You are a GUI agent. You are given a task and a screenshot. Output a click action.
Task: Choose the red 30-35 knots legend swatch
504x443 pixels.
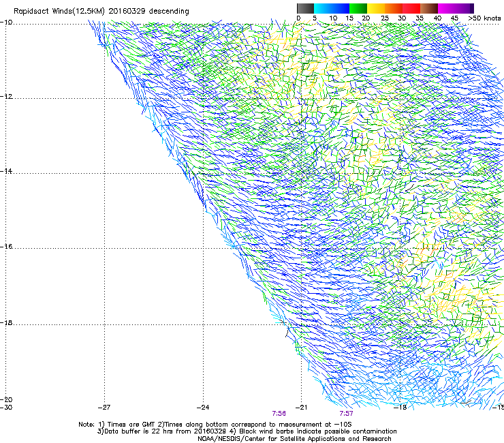[x=411, y=8]
